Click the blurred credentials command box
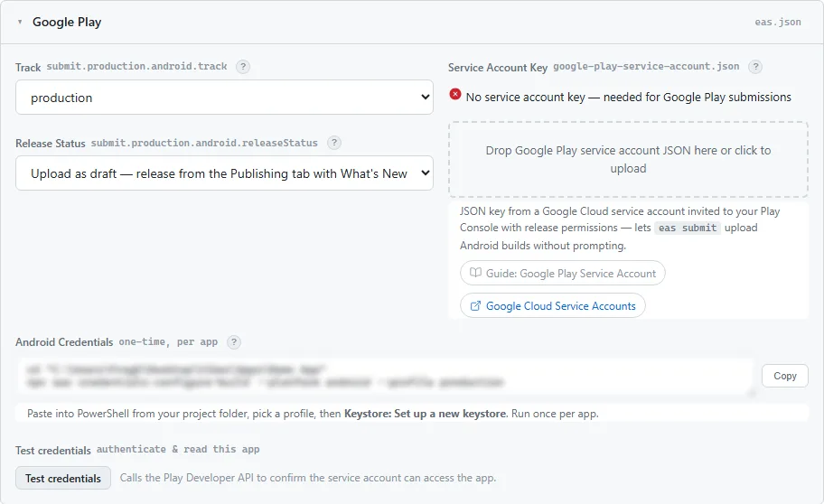 click(x=386, y=377)
